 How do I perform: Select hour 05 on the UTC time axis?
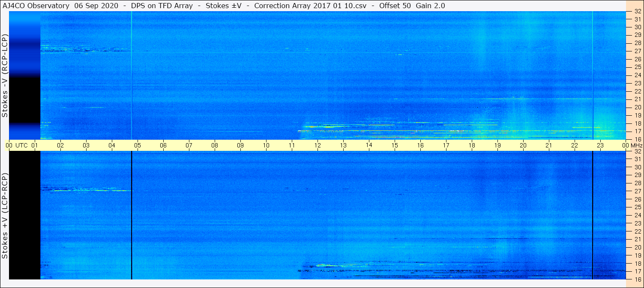click(138, 145)
